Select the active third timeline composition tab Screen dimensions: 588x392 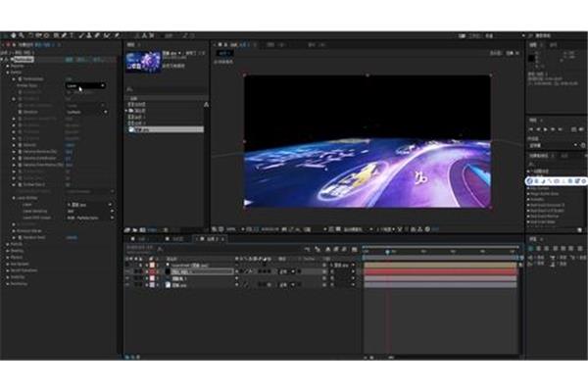tap(211, 239)
